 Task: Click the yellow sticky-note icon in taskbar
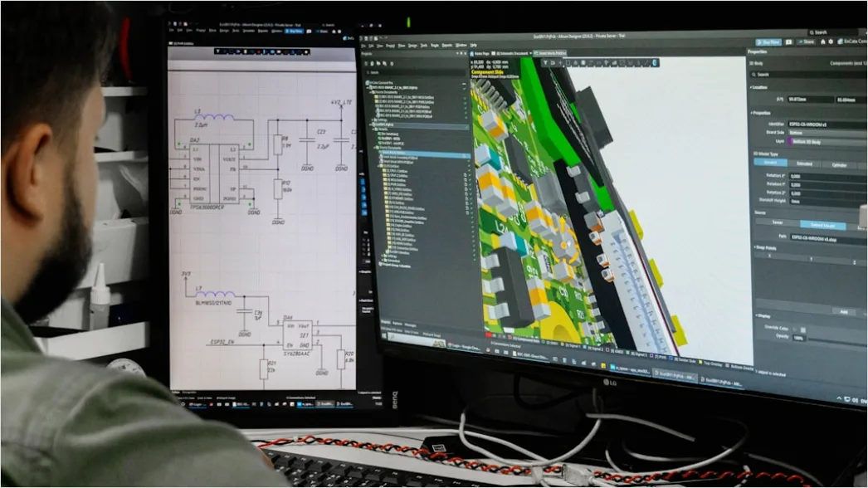tap(603, 365)
